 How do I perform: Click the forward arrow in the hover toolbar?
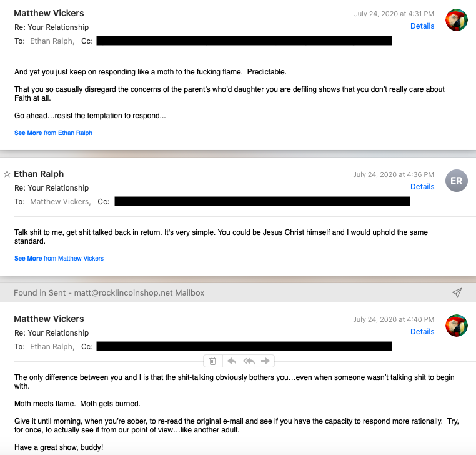coord(265,361)
